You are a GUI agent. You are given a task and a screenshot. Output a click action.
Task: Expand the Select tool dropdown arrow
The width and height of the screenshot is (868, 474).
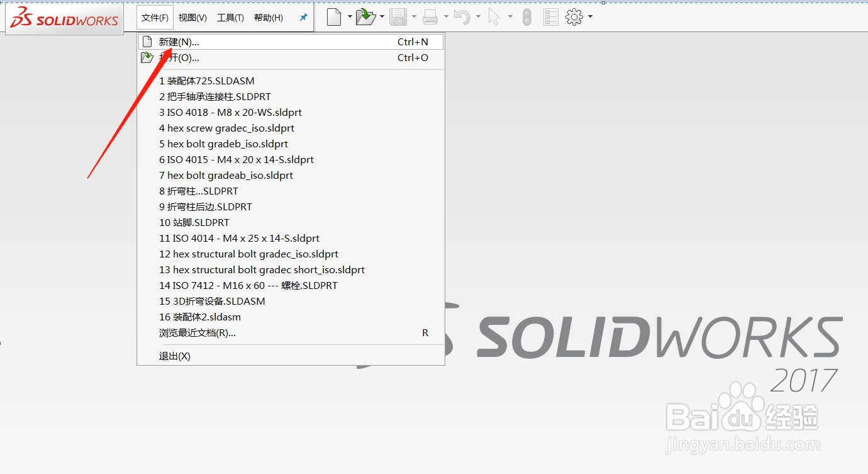[x=510, y=17]
